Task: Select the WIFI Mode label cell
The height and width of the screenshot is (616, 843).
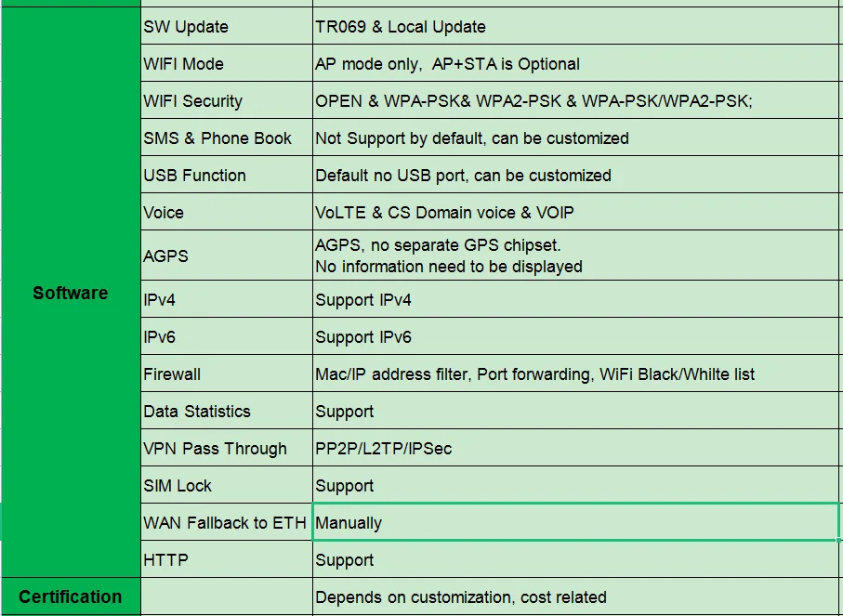Action: tap(226, 64)
